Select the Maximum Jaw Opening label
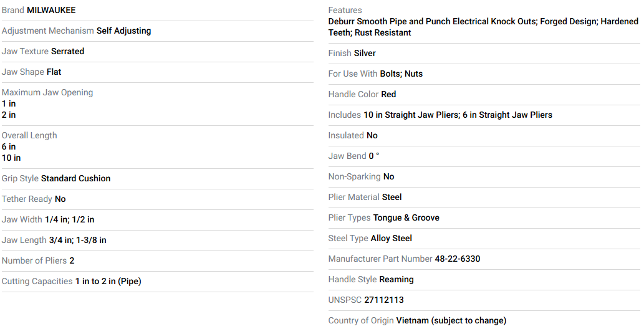This screenshot has height=329, width=644. tap(47, 92)
